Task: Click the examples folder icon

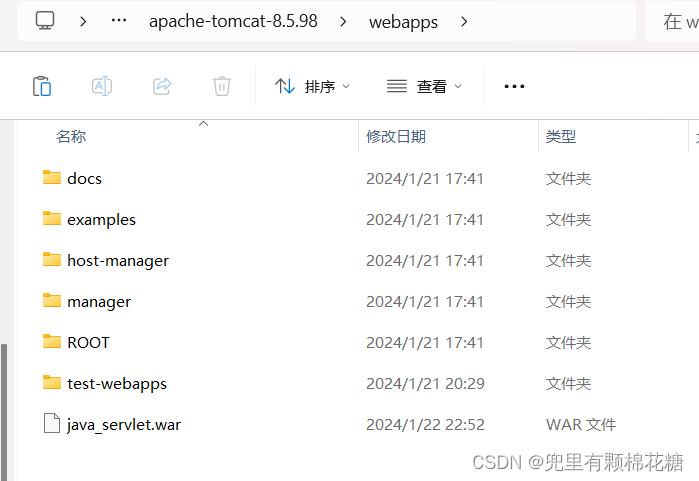Action: [52, 218]
